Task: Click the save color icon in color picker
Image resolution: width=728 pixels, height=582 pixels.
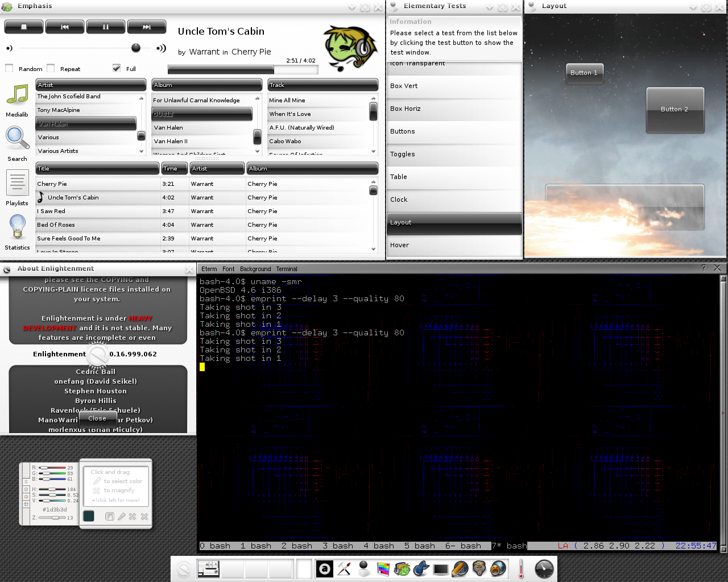Action: (x=110, y=516)
